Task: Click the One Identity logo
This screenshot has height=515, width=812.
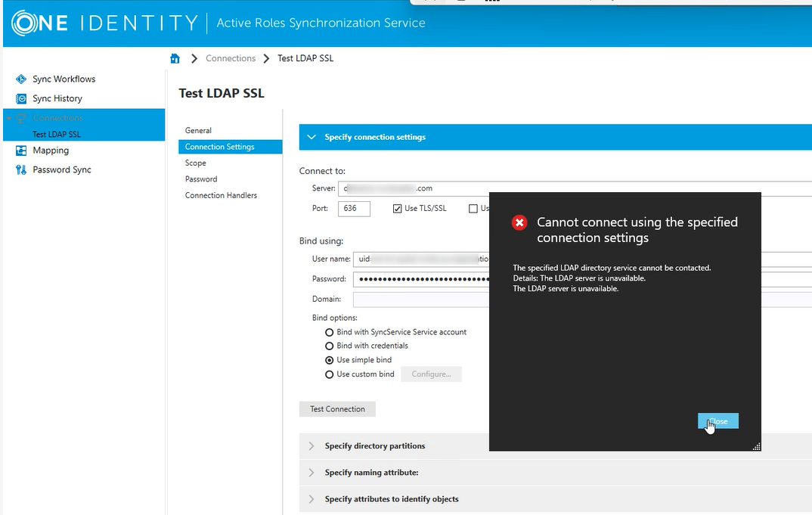Action: pyautogui.click(x=104, y=23)
